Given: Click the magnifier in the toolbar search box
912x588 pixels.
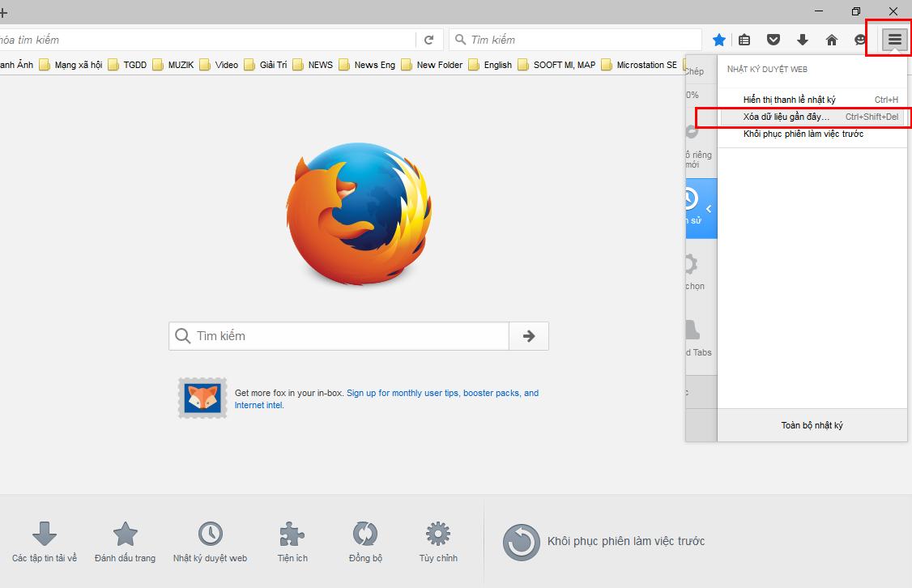Looking at the screenshot, I should 460,40.
